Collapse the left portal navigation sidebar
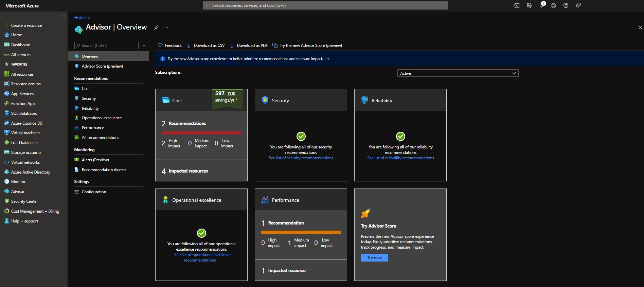Viewport: 644px width, 287px height. click(x=64, y=16)
